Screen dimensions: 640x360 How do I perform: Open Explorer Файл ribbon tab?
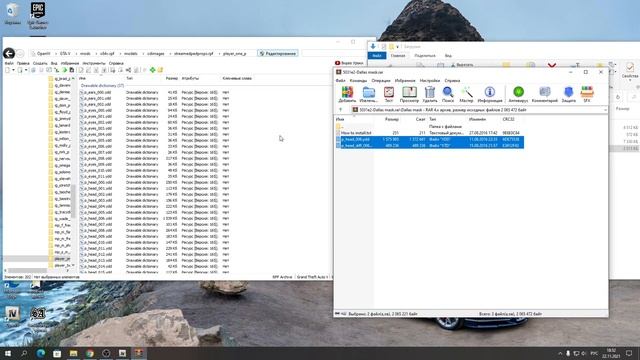tap(377, 56)
